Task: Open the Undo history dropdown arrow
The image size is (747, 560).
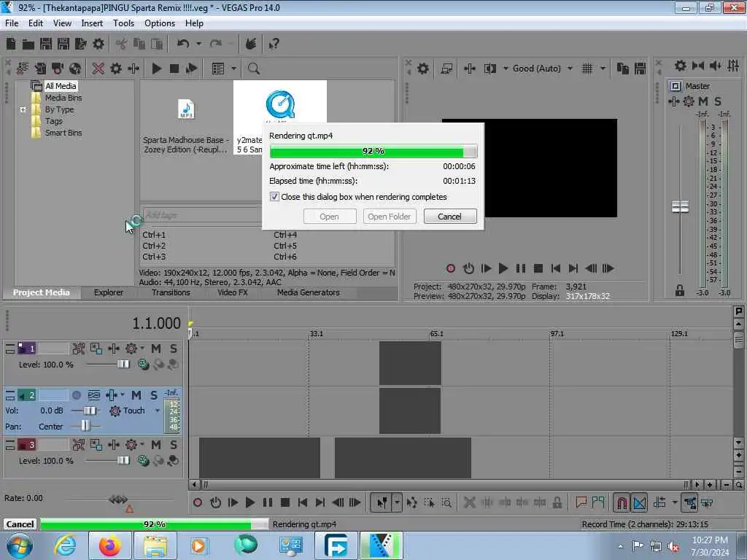Action: 198,44
